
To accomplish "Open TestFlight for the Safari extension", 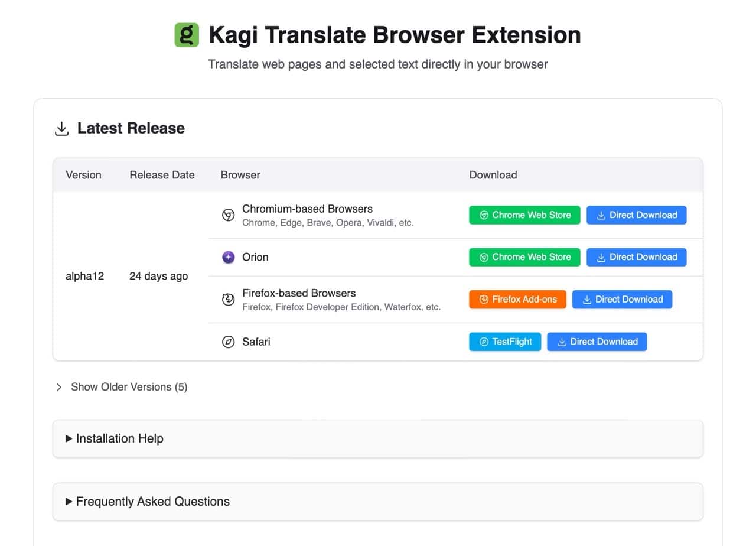I will 505,342.
